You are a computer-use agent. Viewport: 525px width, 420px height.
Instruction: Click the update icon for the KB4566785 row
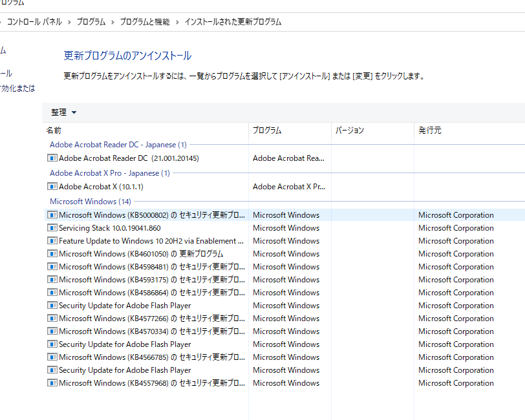pos(52,357)
